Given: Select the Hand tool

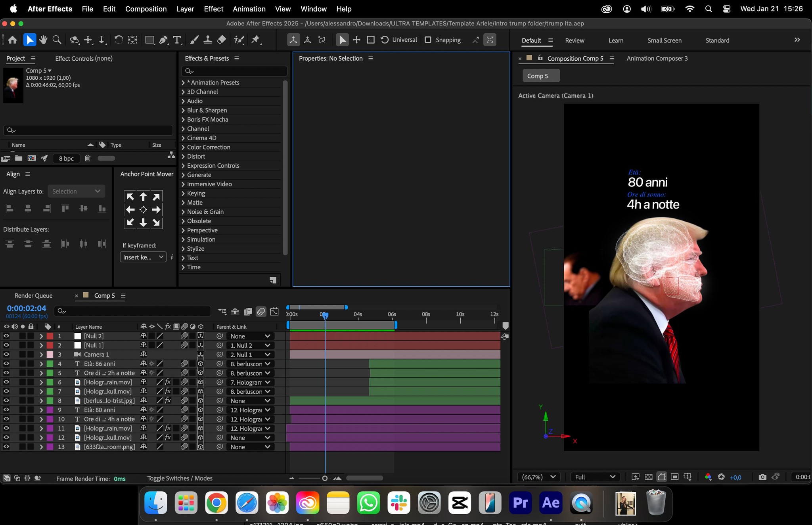Looking at the screenshot, I should point(43,40).
